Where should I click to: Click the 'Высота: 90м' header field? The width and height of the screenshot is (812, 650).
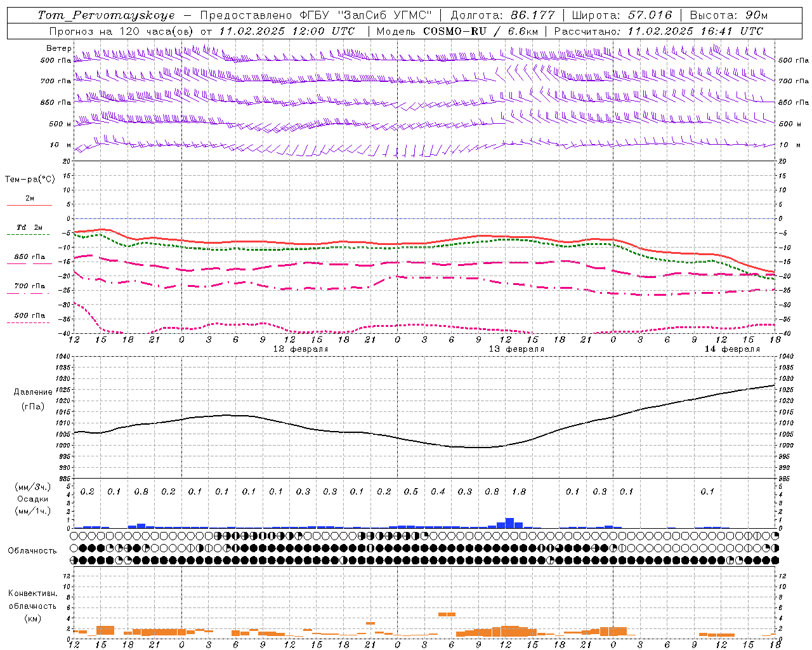pos(728,15)
